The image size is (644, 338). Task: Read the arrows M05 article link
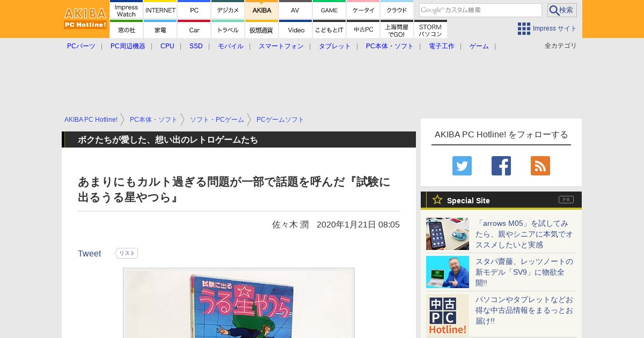coord(524,234)
